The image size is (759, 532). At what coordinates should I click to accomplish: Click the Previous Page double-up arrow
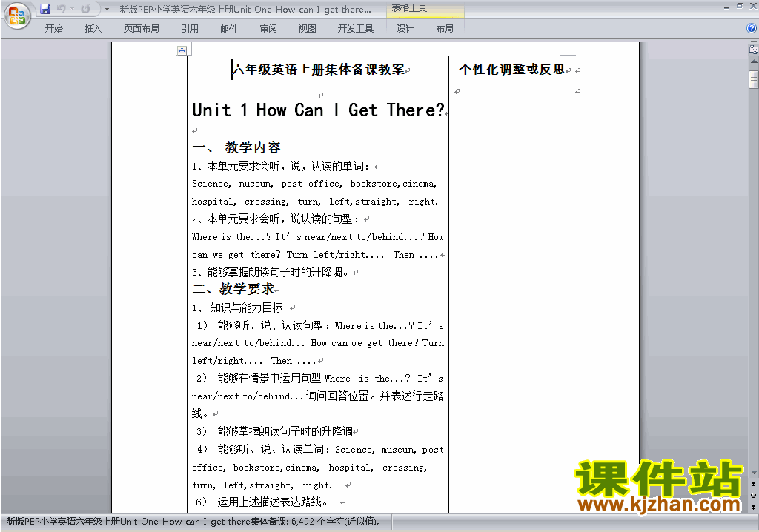tap(753, 484)
